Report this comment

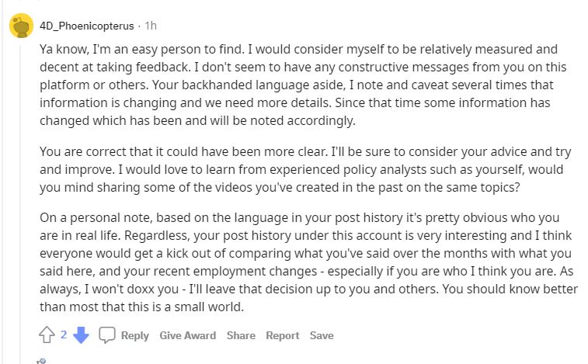[x=283, y=335]
